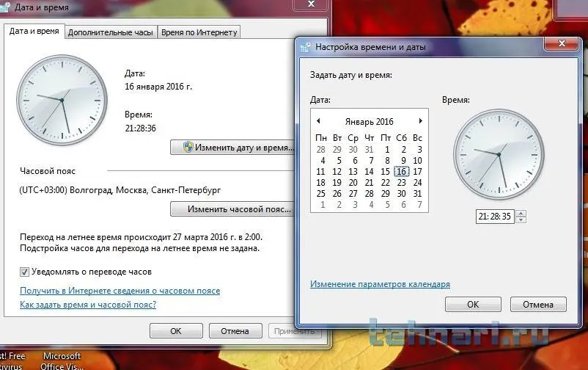Click analog clock in 'Настройка времени и даты' dialog

pos(499,154)
